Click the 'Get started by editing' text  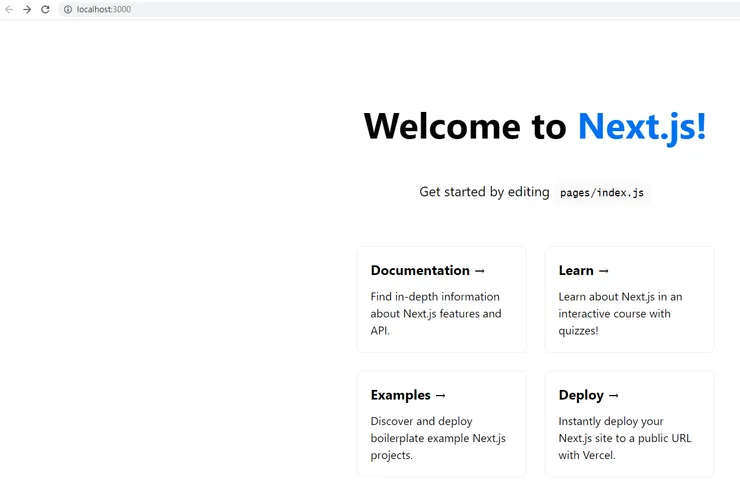click(484, 192)
